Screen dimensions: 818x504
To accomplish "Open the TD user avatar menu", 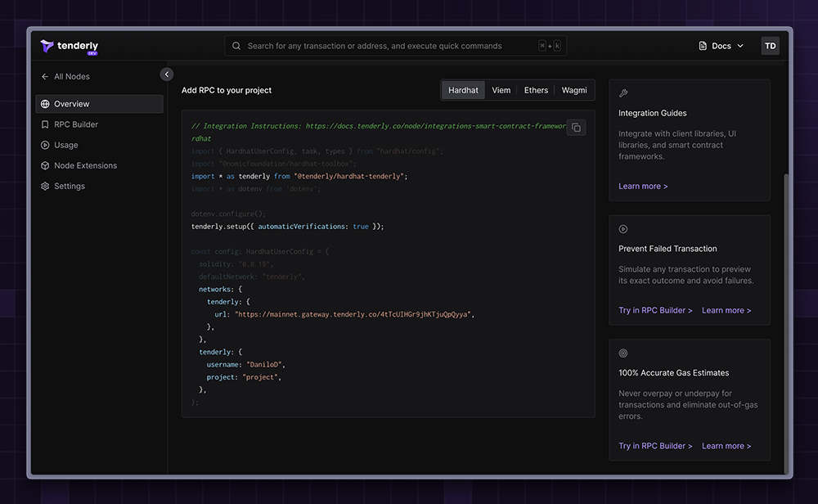I will (x=770, y=46).
